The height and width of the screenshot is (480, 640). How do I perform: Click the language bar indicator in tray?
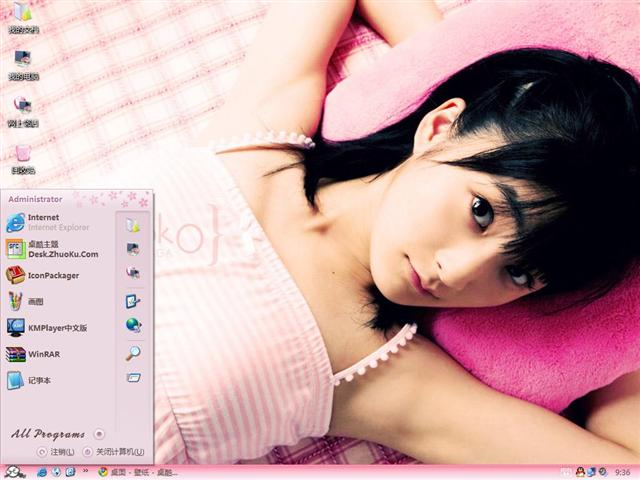click(x=566, y=473)
